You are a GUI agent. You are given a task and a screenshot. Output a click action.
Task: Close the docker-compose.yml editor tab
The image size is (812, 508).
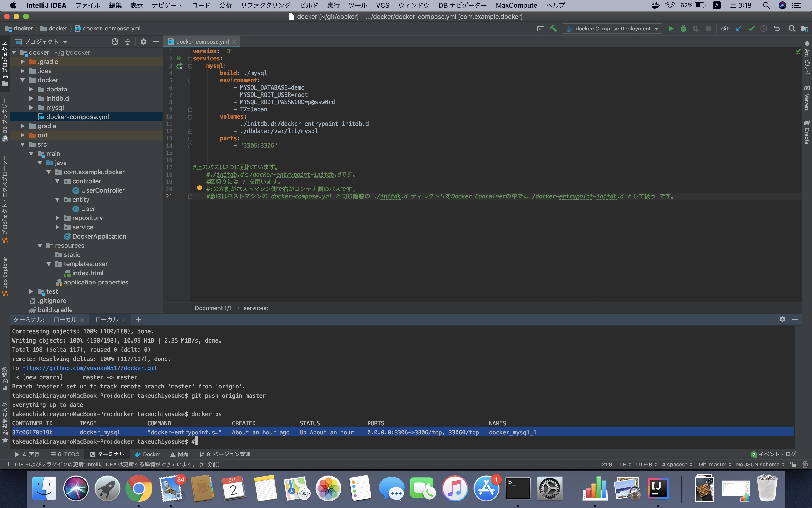[234, 42]
